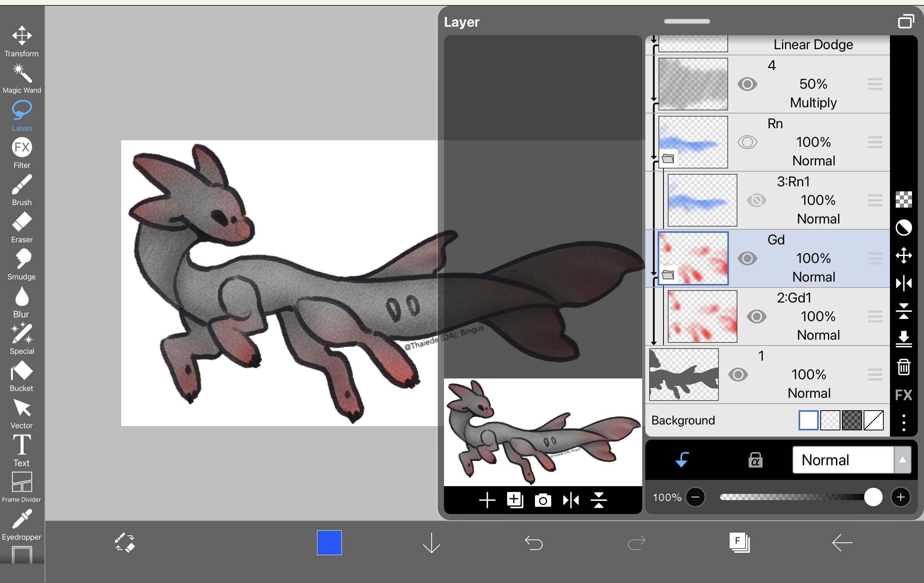The width and height of the screenshot is (924, 583).
Task: Select light transparent checker background
Action: [830, 420]
